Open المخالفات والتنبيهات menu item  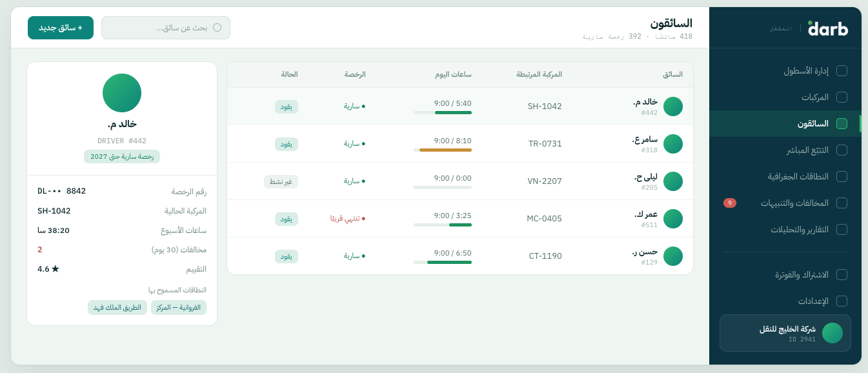[785, 203]
